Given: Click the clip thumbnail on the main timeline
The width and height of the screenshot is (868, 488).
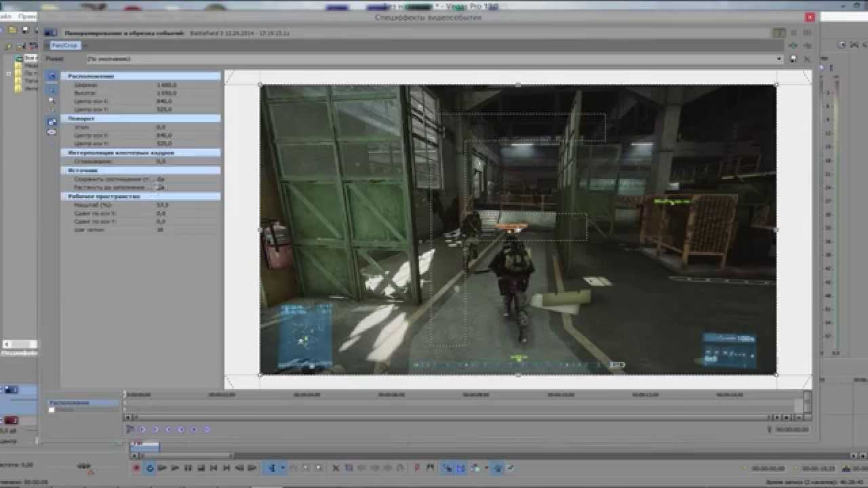Looking at the screenshot, I should pyautogui.click(x=144, y=447).
